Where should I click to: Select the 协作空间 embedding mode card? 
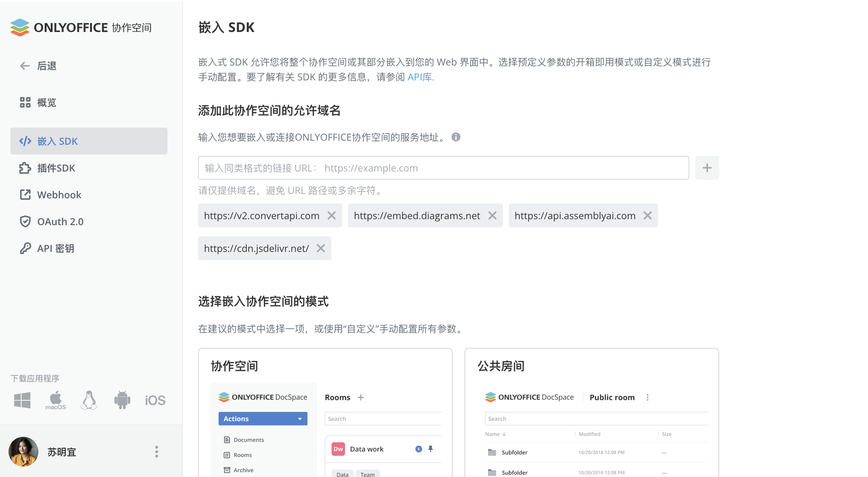point(325,413)
